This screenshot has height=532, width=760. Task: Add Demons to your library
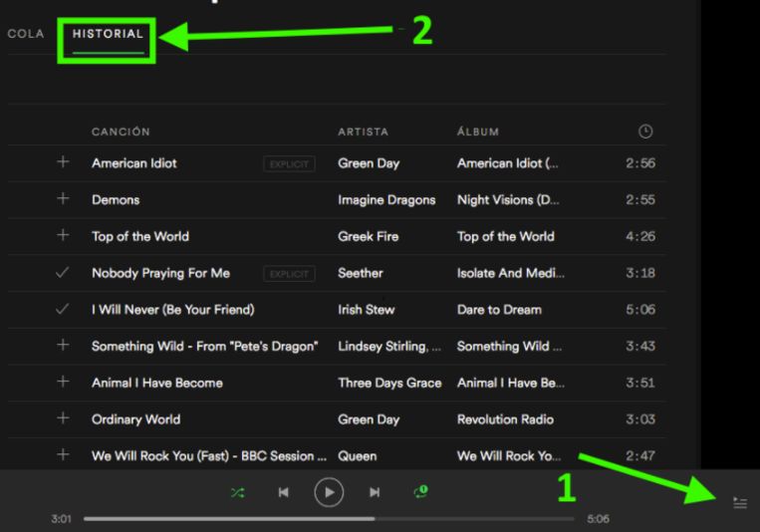(63, 199)
